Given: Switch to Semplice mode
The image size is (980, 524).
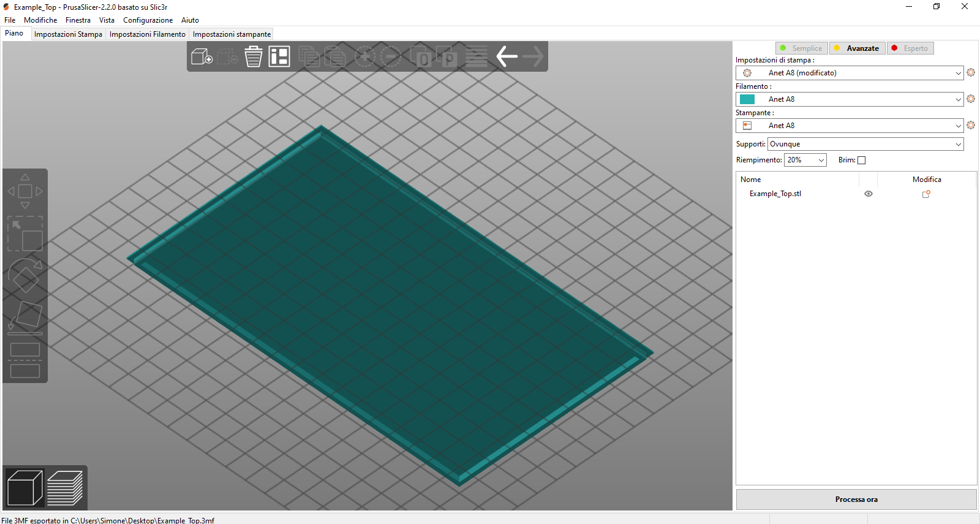Looking at the screenshot, I should pos(802,48).
